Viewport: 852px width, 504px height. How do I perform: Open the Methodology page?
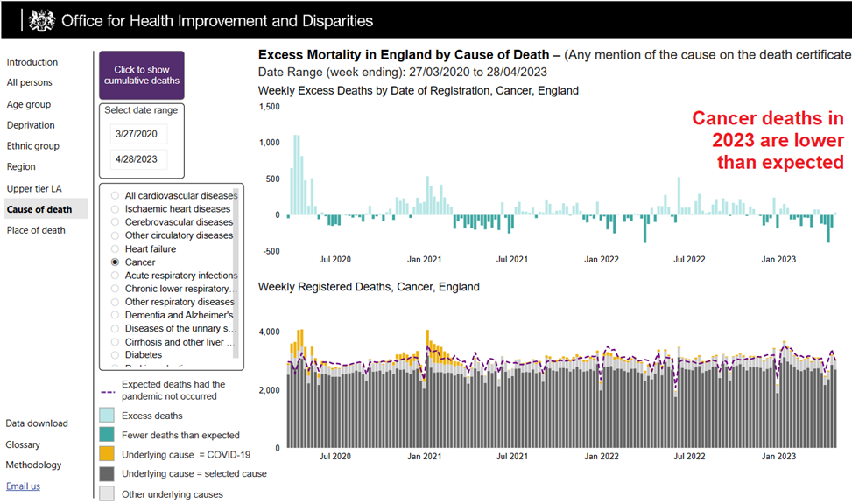click(x=34, y=465)
